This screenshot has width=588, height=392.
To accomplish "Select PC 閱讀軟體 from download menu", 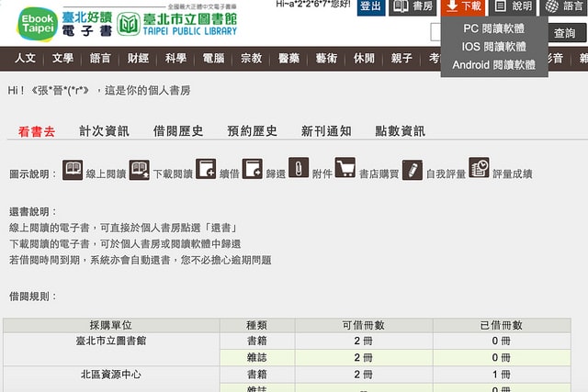I will coord(494,28).
